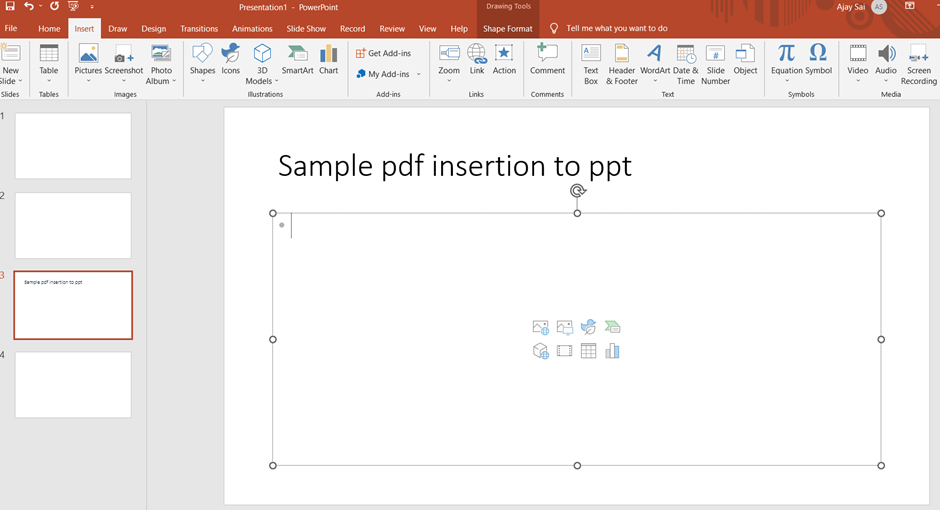
Task: Open the Animations tab
Action: coord(252,29)
